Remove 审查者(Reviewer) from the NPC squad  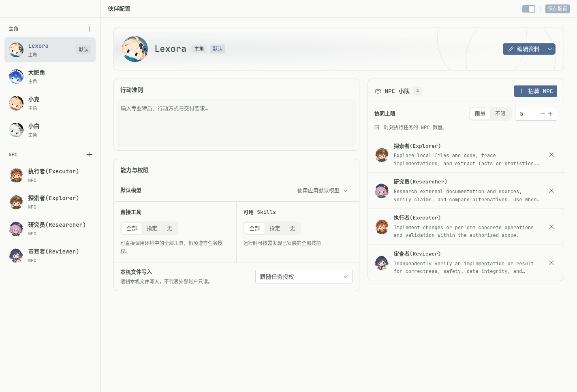pyautogui.click(x=551, y=263)
